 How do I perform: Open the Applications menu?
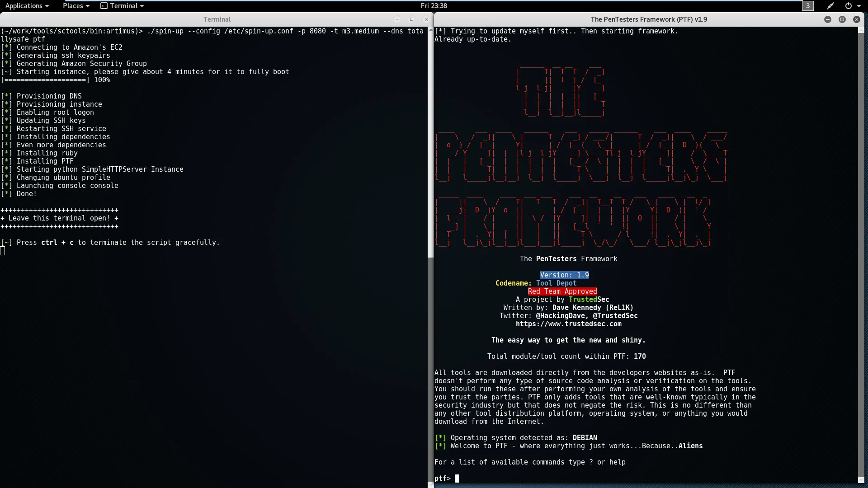coord(27,6)
